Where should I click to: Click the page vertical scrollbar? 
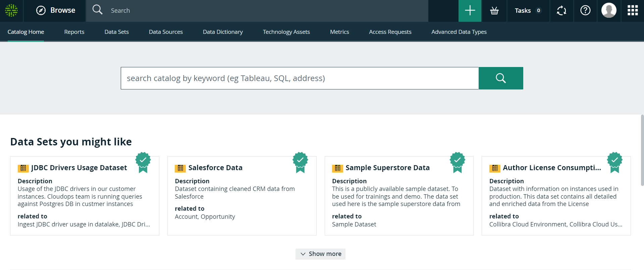pyautogui.click(x=642, y=150)
